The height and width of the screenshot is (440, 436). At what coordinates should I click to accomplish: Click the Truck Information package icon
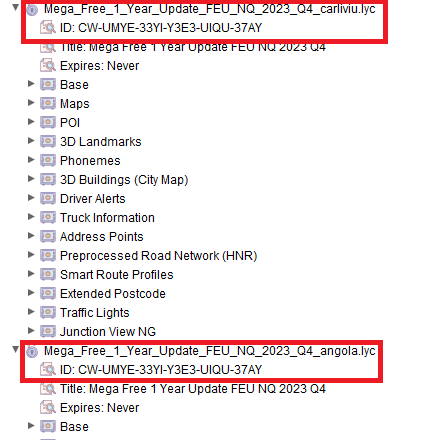click(48, 218)
